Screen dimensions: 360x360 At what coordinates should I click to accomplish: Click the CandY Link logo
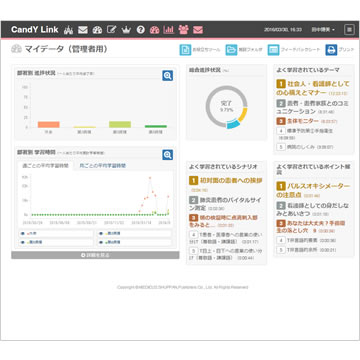[x=35, y=30]
